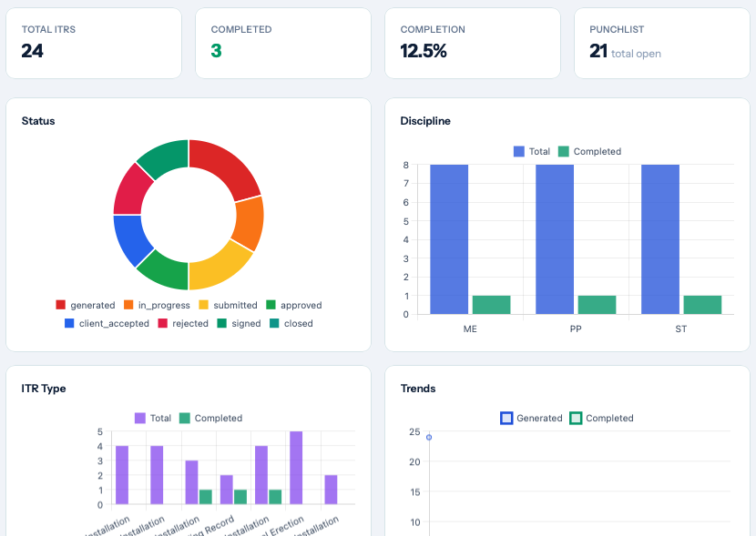
Task: Click the 'Status' chart heading
Action: (x=38, y=121)
